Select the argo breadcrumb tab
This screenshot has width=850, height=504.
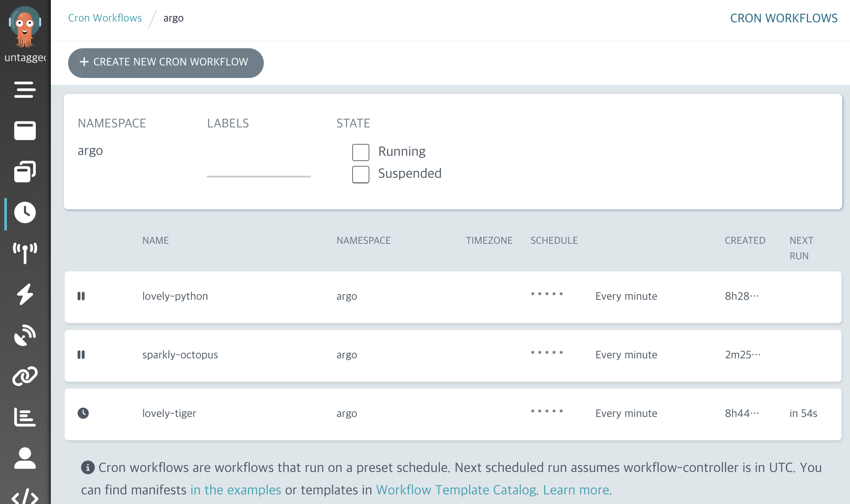(x=173, y=18)
